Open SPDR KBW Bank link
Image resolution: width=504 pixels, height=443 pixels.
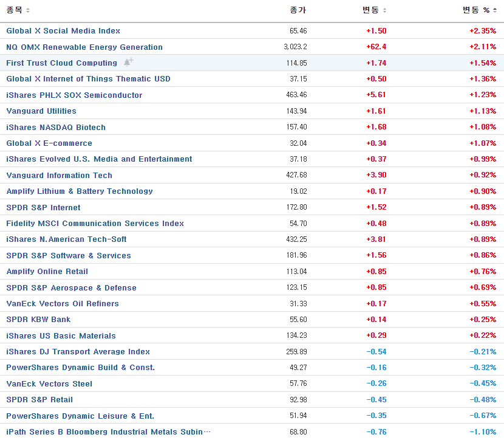tap(39, 320)
